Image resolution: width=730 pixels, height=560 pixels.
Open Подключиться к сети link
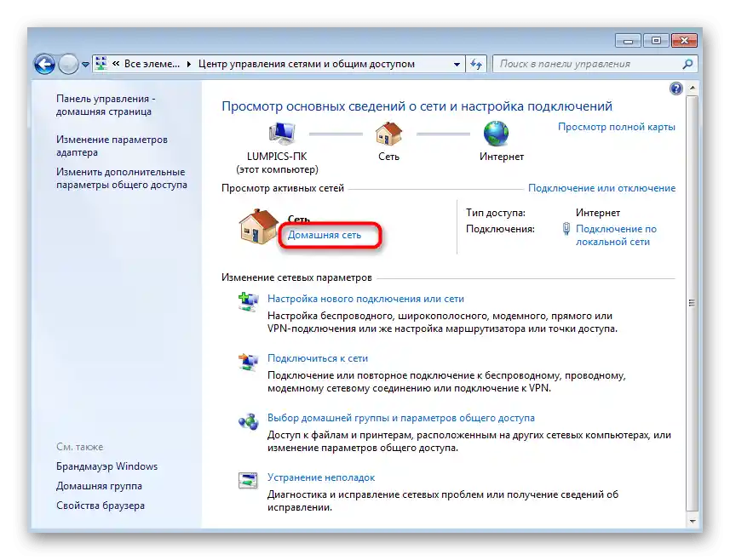(x=318, y=358)
